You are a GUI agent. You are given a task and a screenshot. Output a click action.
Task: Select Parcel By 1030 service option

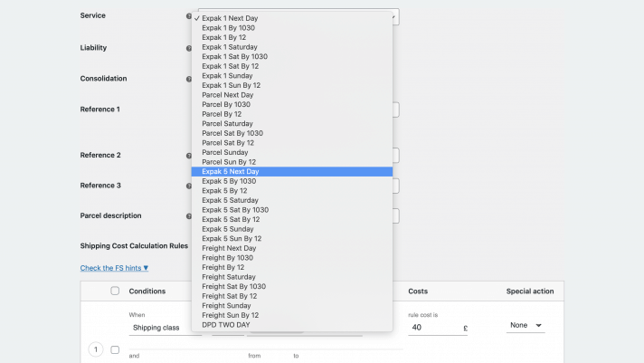pos(227,104)
